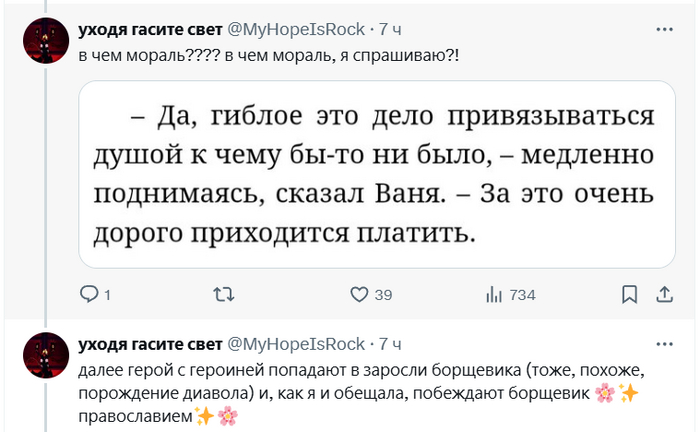This screenshot has height=432, width=700.
Task: Open the more options menu on the second tweet
Action: pyautogui.click(x=664, y=343)
